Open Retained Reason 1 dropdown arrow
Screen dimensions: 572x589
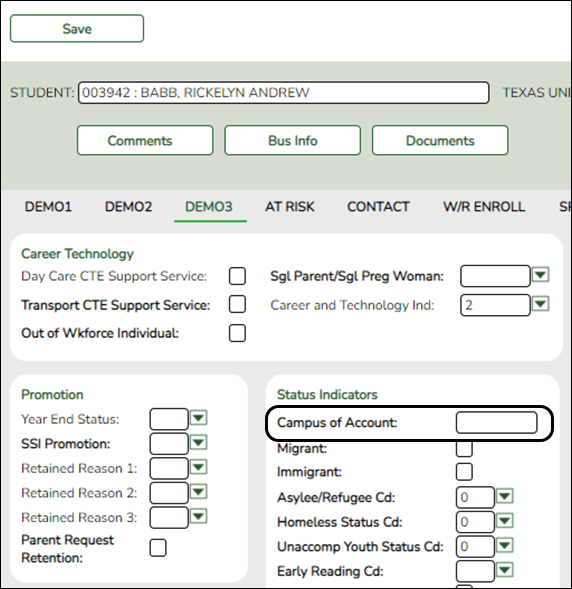coord(199,467)
